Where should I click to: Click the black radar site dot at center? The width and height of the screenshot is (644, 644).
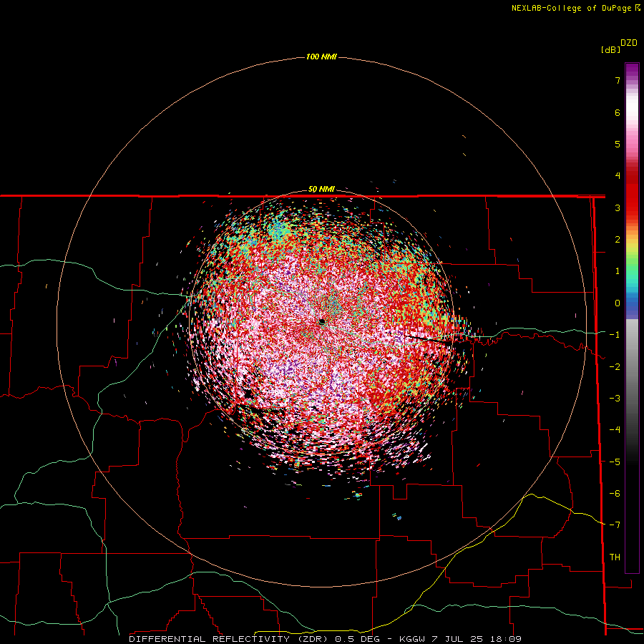click(x=323, y=321)
